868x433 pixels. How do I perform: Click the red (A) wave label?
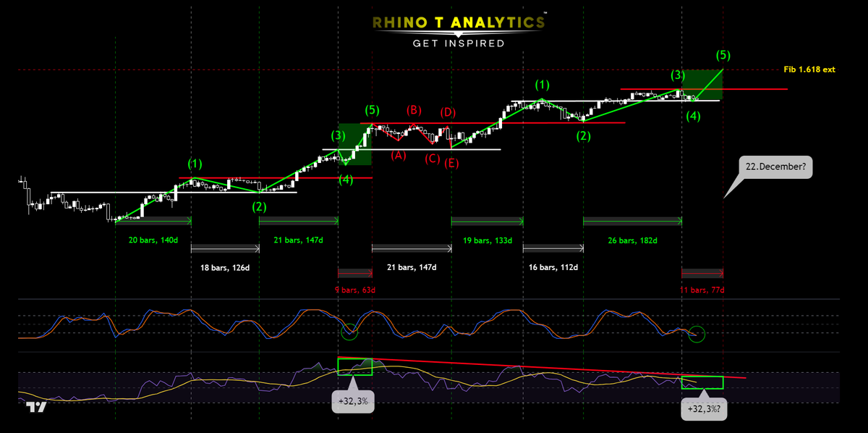click(x=399, y=155)
